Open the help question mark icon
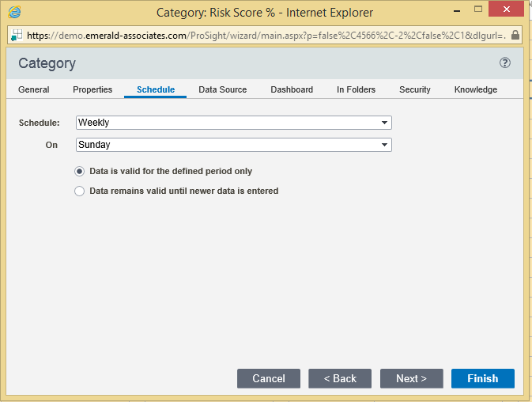This screenshot has width=532, height=402. tap(504, 63)
